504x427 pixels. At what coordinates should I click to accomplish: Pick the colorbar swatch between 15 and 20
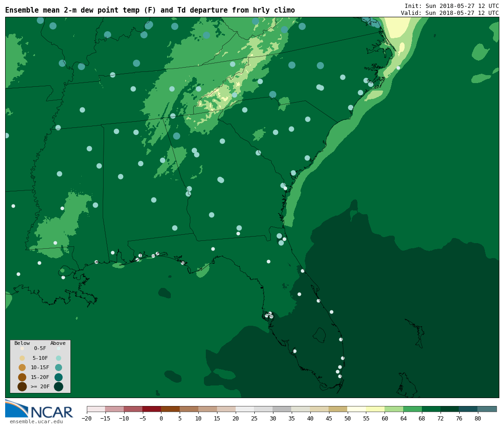point(226,409)
